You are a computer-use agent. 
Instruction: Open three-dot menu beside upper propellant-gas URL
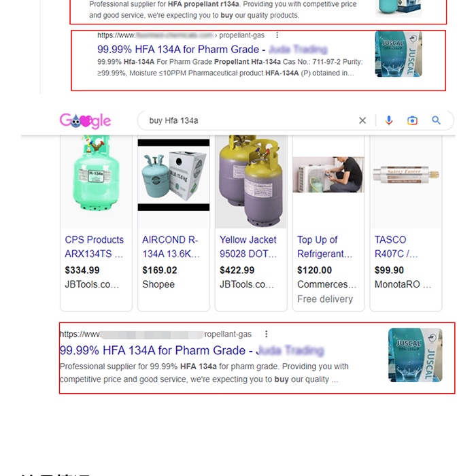277,35
